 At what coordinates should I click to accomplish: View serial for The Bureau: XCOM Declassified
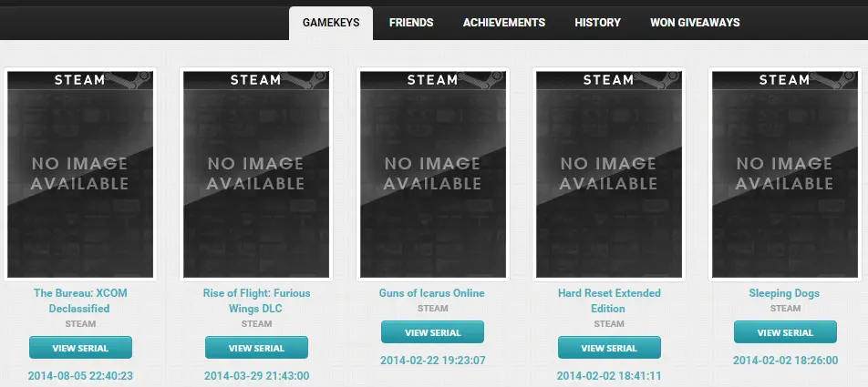(80, 348)
